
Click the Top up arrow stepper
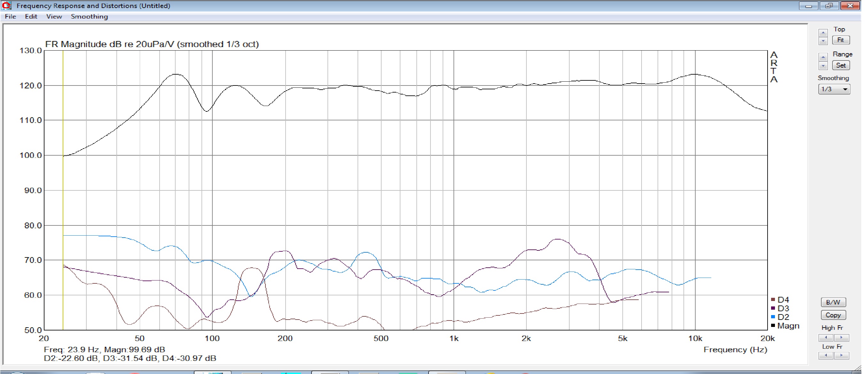coord(823,33)
